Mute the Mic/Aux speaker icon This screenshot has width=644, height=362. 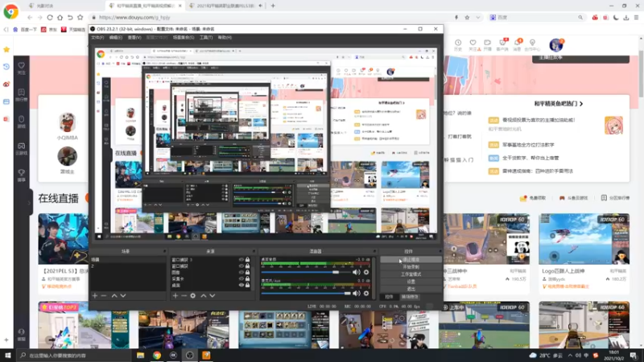(356, 293)
